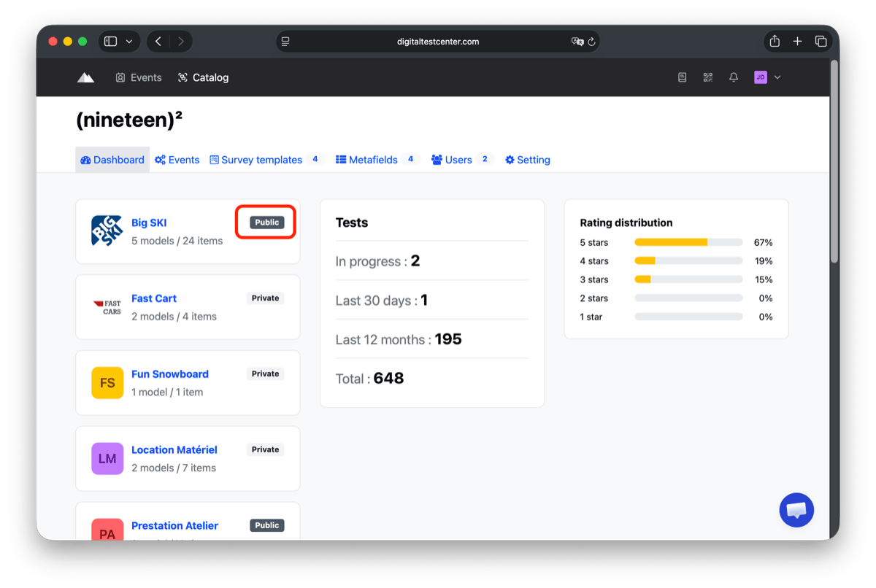Viewport: 876px width, 588px height.
Task: Click the Private badge on Location Matériel
Action: (x=266, y=449)
